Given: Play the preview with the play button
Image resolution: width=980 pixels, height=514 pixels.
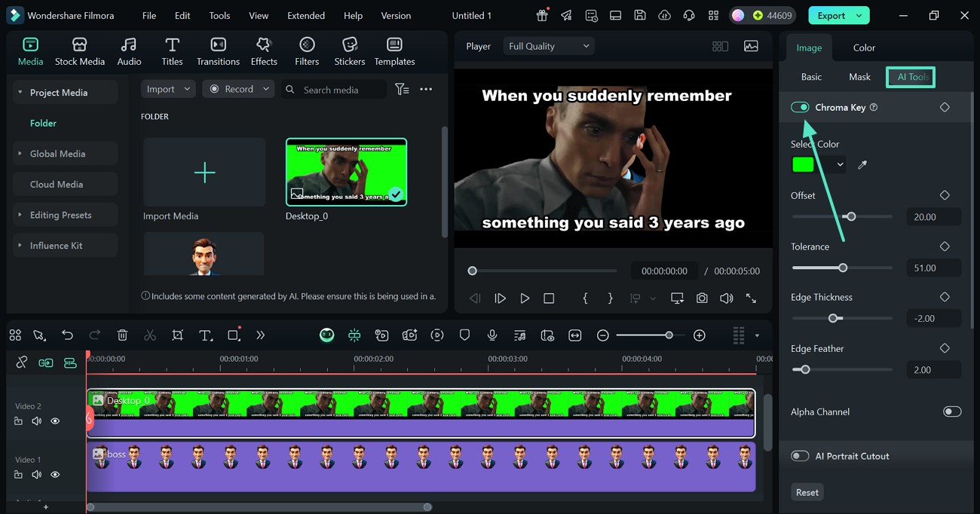Looking at the screenshot, I should (x=525, y=298).
